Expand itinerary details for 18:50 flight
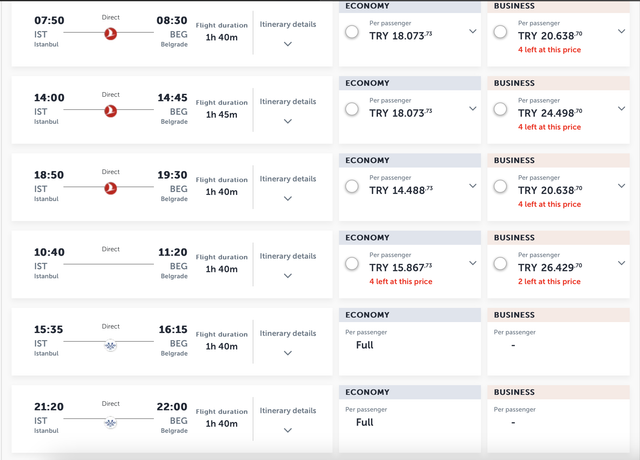This screenshot has height=460, width=640. tap(288, 199)
